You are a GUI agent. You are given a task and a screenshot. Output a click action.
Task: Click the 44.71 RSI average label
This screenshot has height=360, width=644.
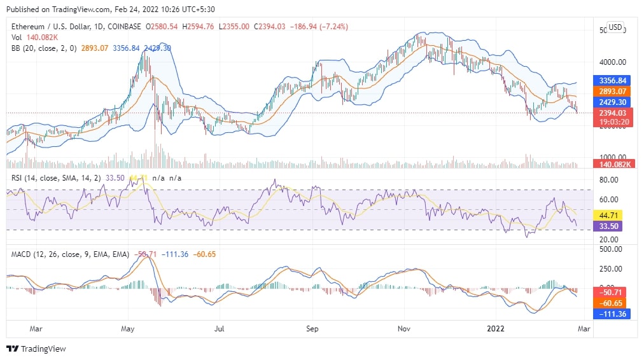click(608, 215)
